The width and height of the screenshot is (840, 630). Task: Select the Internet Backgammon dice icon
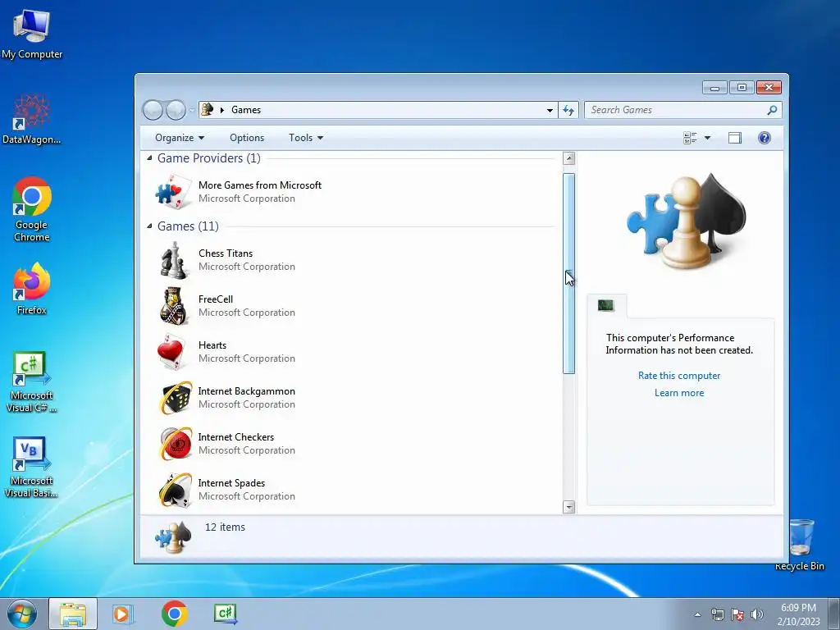pyautogui.click(x=176, y=398)
